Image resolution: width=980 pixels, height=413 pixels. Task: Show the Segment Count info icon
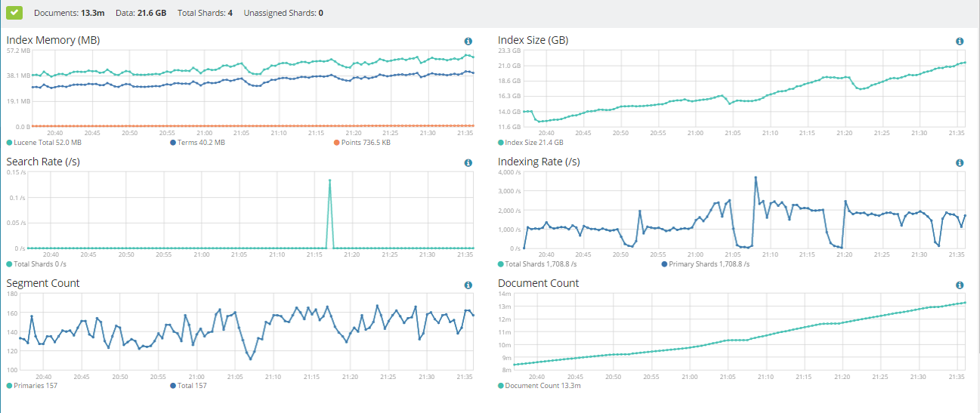tap(468, 285)
